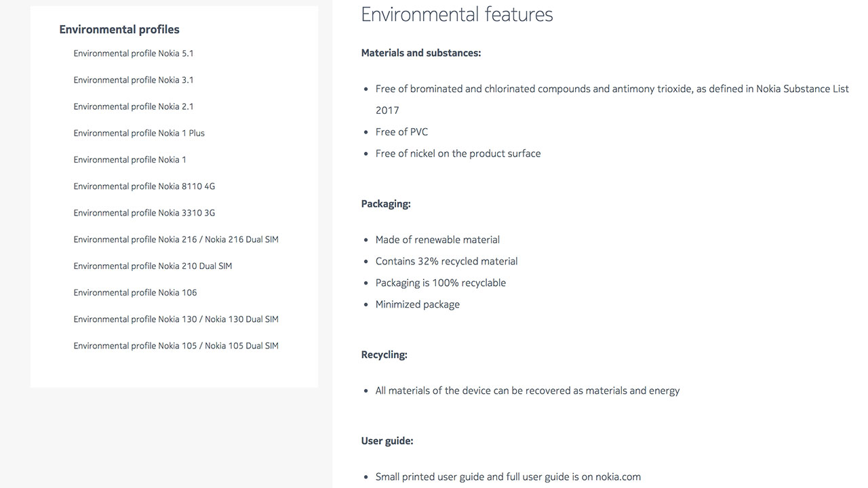868x488 pixels.
Task: Open Nokia 216 / 216 Dual SIM profile
Action: click(x=176, y=239)
